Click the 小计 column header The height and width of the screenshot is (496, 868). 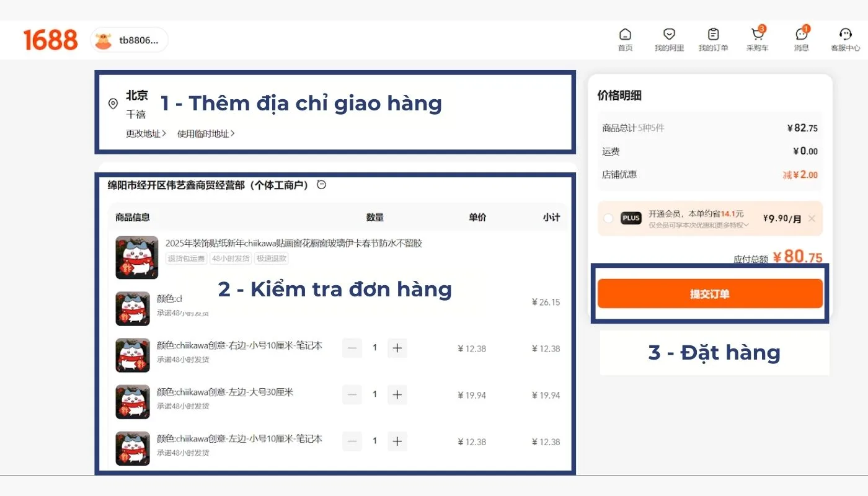coord(551,217)
